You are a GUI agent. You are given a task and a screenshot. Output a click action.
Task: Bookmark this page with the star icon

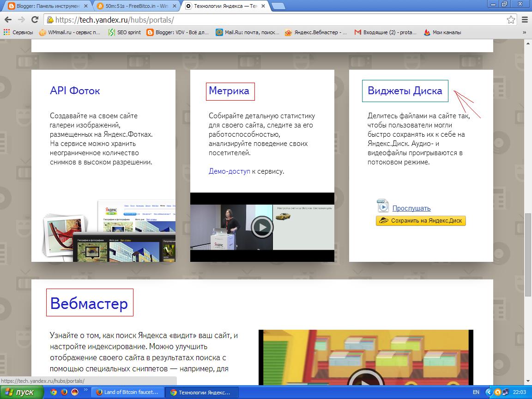click(511, 20)
